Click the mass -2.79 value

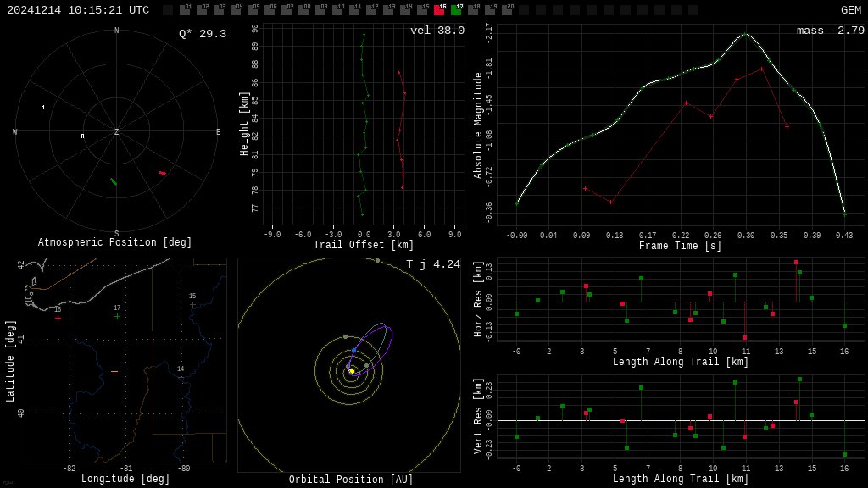[831, 30]
